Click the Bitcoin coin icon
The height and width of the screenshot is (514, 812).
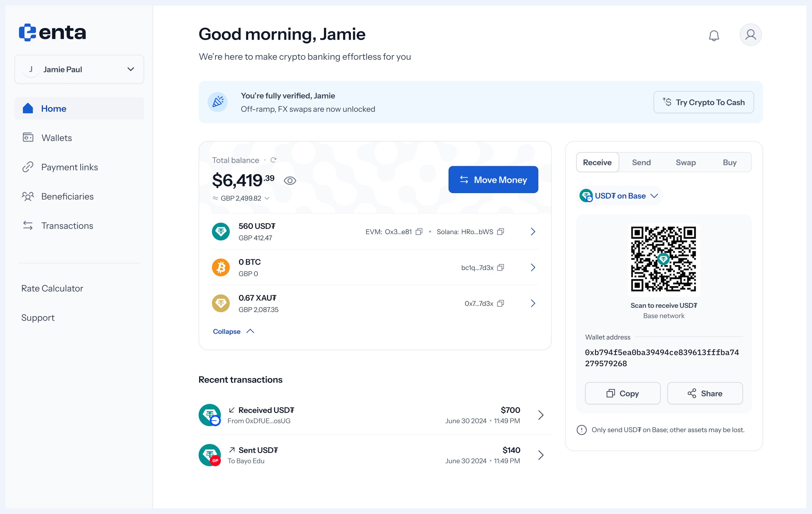pos(221,268)
